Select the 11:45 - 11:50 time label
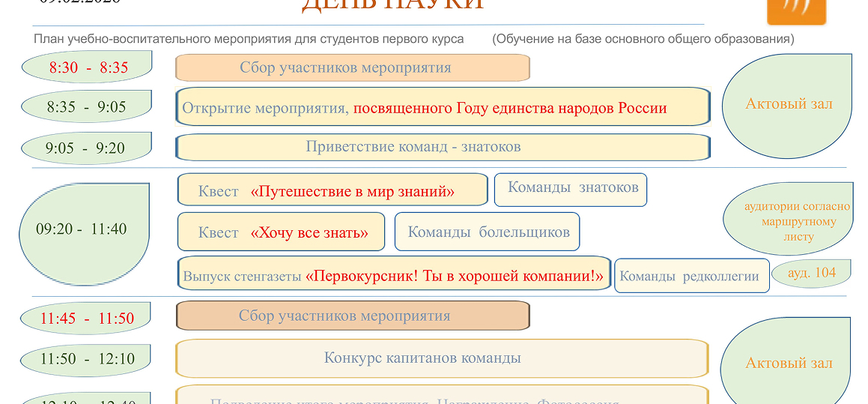 click(x=86, y=318)
